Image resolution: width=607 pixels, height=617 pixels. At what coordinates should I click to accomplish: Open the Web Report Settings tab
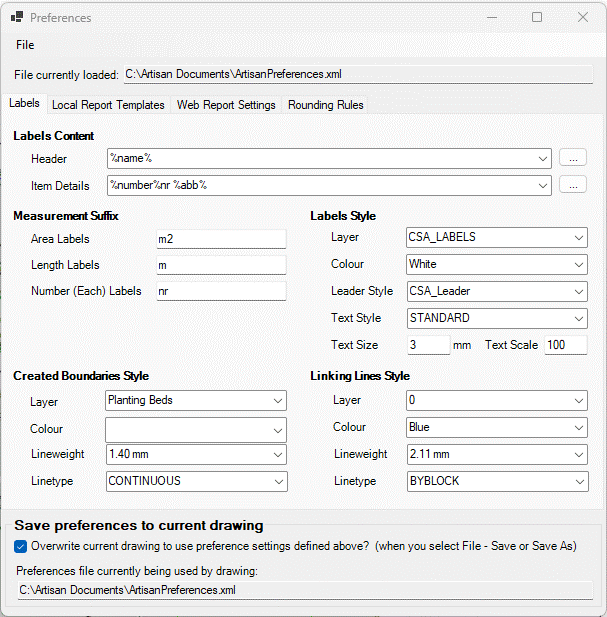tap(226, 105)
